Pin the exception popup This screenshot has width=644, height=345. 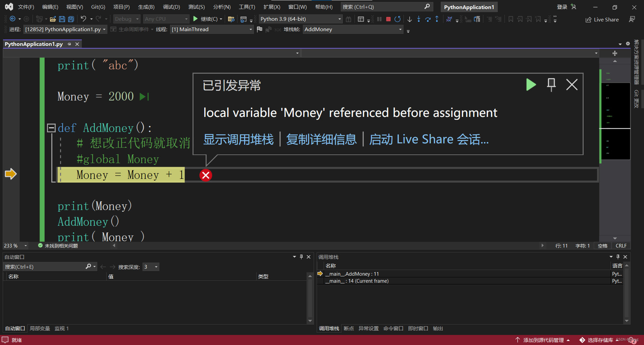pos(551,85)
